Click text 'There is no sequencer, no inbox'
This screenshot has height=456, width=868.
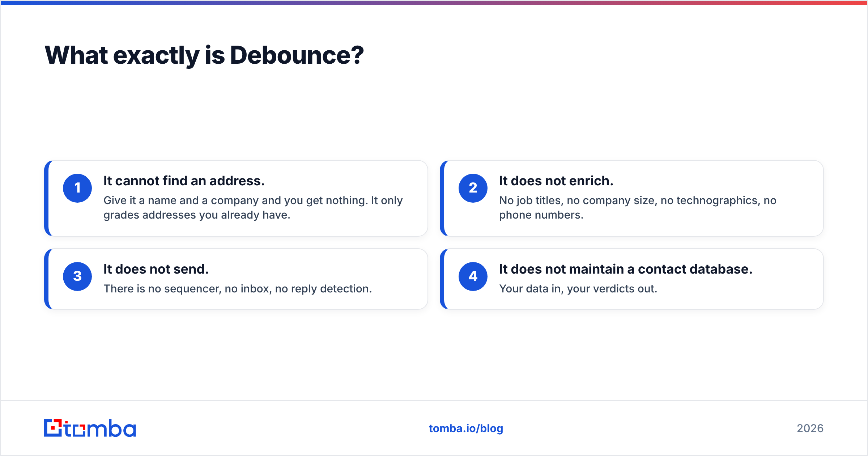point(187,289)
